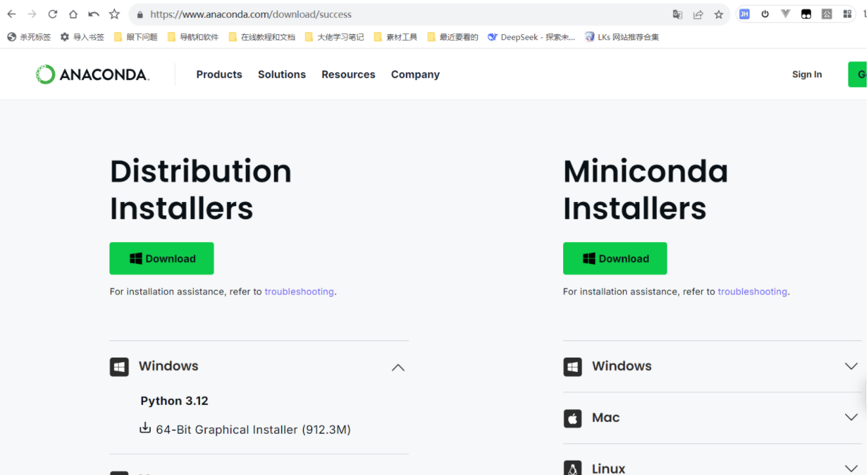Bookmark page with address bar star
Image resolution: width=868 pixels, height=475 pixels.
point(719,14)
